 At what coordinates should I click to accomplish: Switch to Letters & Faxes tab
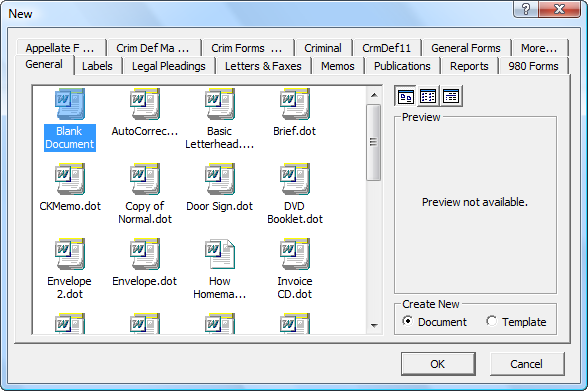pyautogui.click(x=263, y=66)
